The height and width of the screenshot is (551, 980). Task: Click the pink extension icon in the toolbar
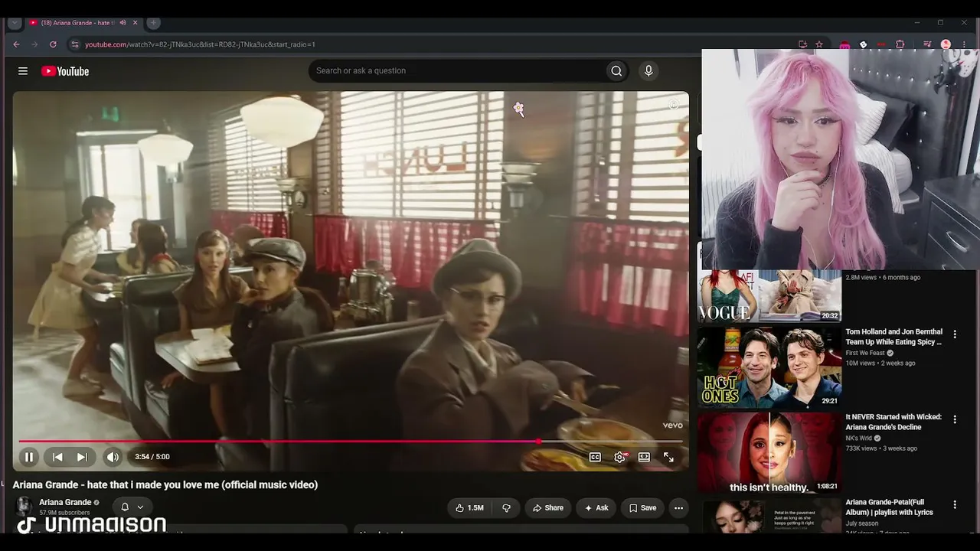click(x=844, y=44)
